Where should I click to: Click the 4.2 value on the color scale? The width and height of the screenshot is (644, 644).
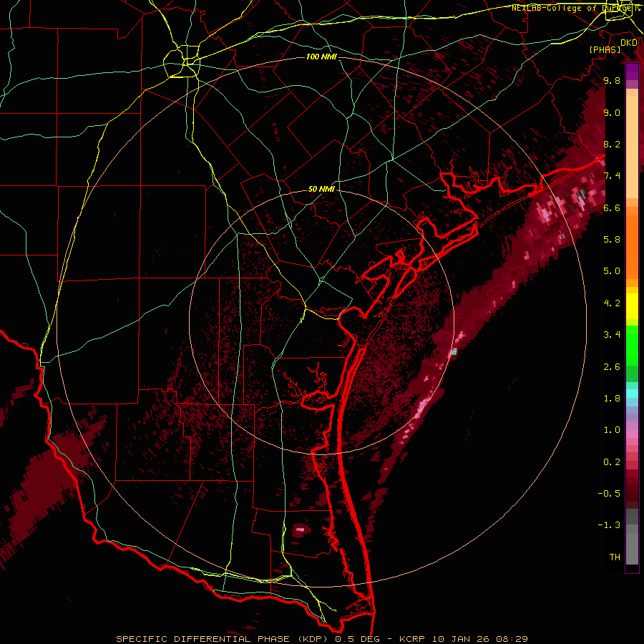pos(612,303)
